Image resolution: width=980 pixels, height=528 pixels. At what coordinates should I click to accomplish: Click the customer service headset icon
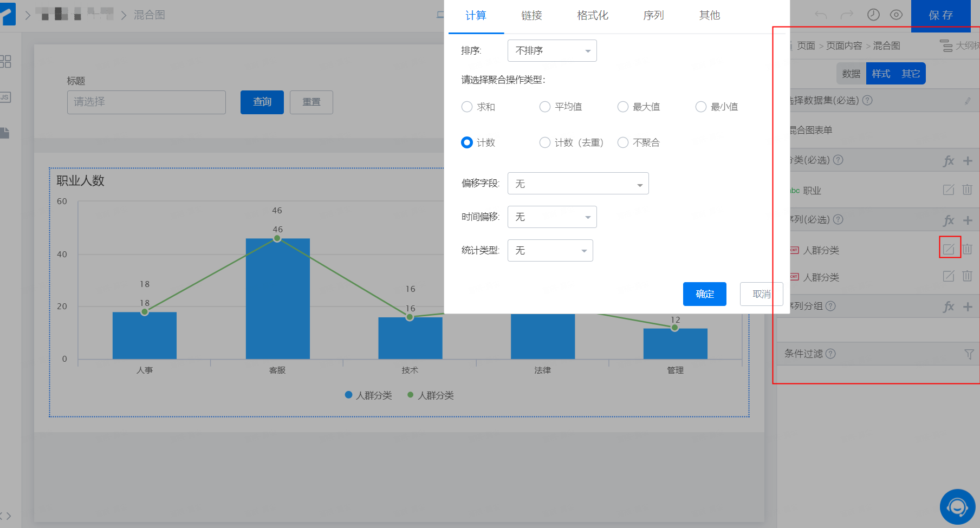pos(957,507)
